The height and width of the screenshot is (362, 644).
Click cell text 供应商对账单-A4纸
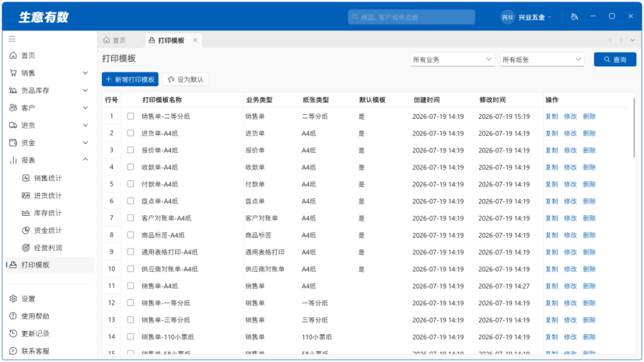170,269
